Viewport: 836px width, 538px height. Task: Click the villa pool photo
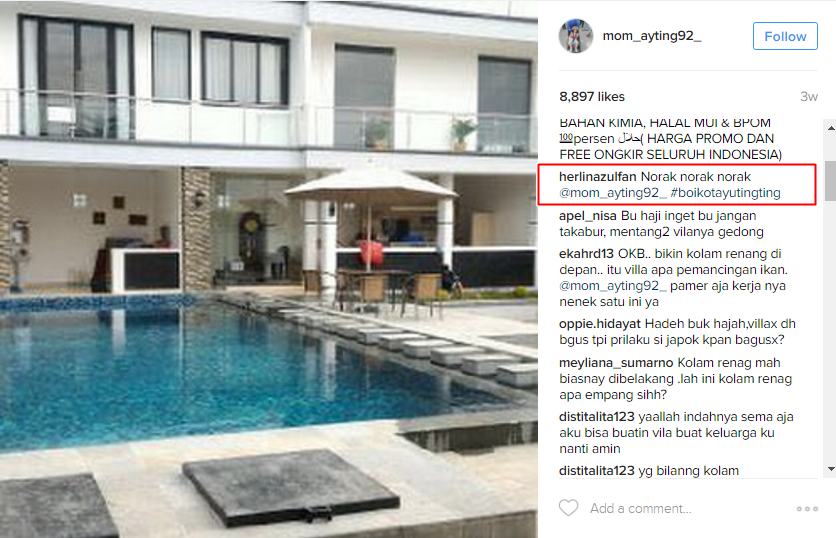click(x=269, y=269)
